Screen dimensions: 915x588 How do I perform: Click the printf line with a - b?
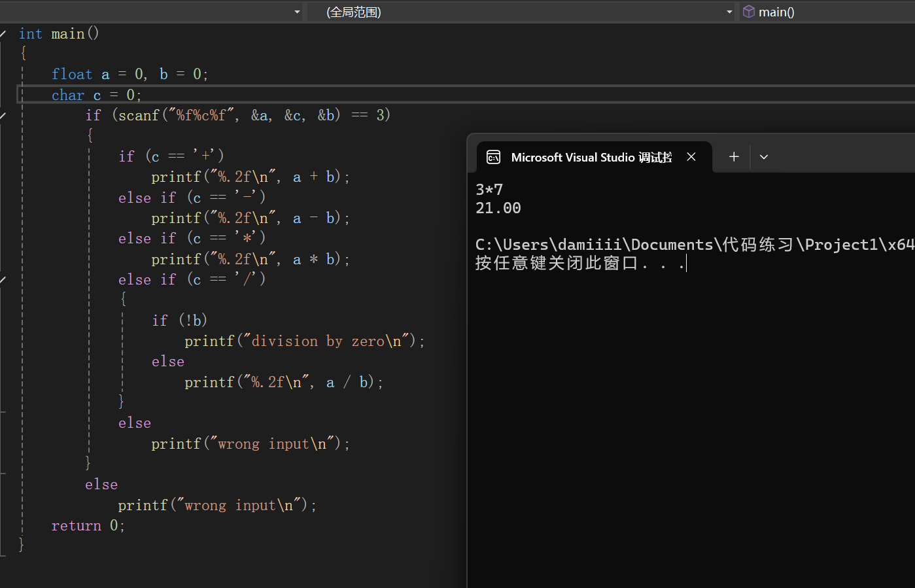coord(250,218)
